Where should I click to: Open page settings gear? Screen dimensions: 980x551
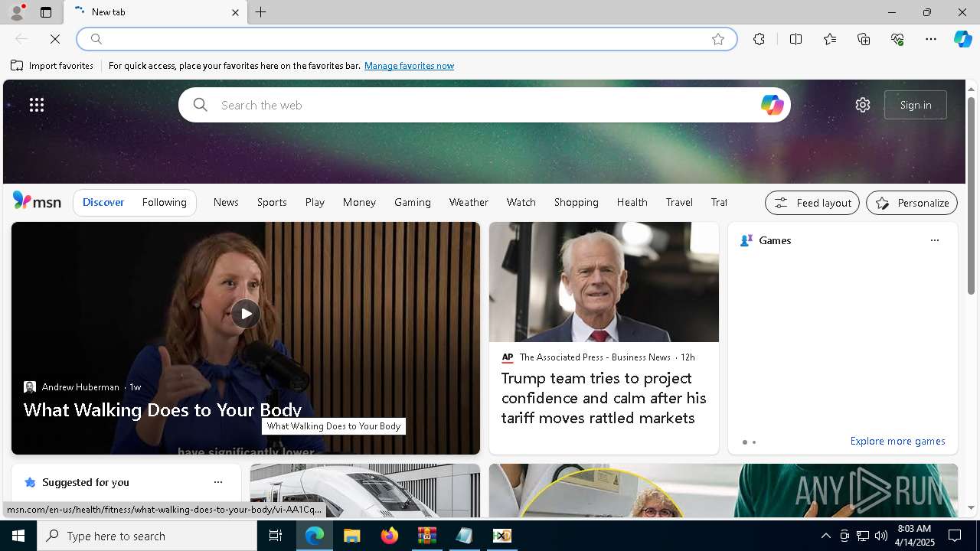coord(863,105)
